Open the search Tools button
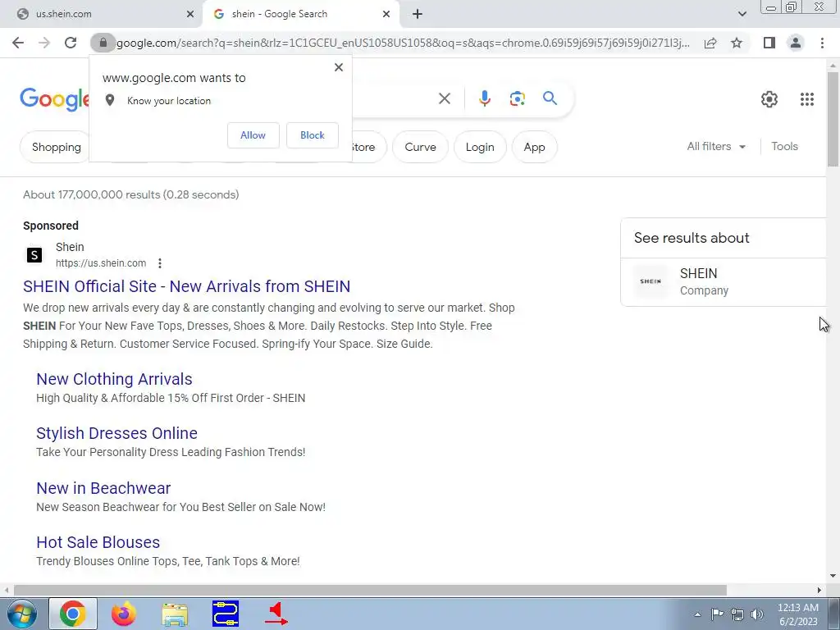This screenshot has width=840, height=630. pyautogui.click(x=784, y=146)
